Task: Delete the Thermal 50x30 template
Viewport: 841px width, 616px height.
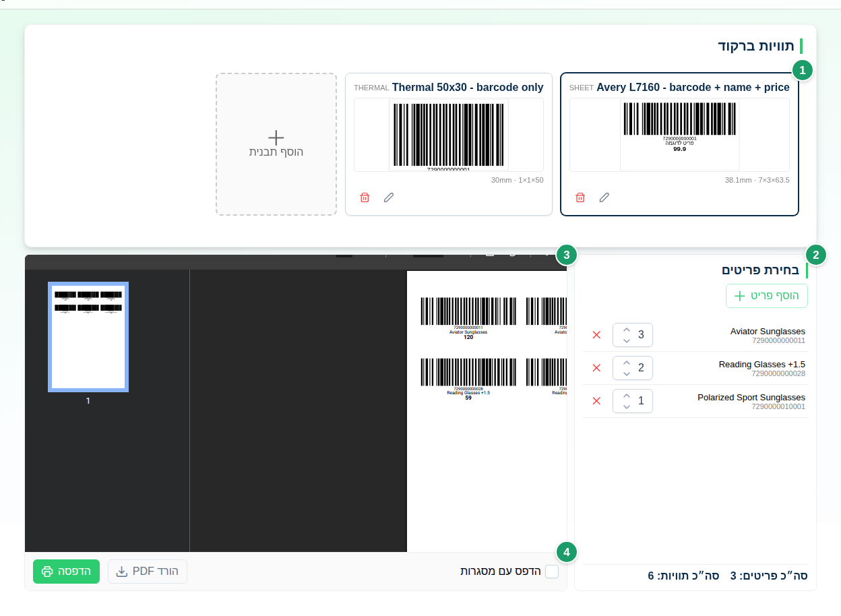Action: (x=365, y=197)
